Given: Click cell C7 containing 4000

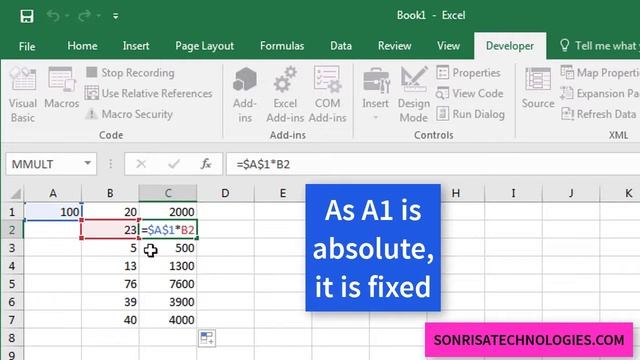Looking at the screenshot, I should pyautogui.click(x=168, y=320).
